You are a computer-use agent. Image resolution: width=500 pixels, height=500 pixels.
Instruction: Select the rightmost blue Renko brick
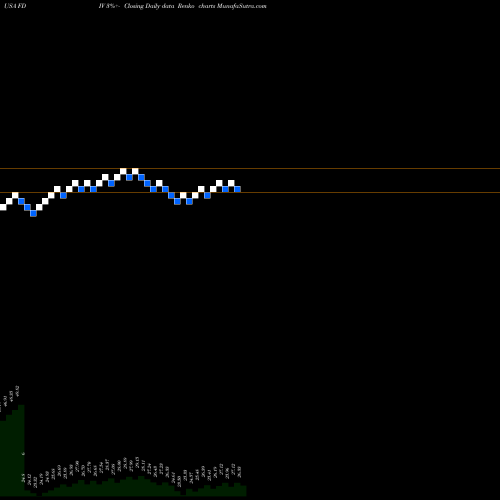click(237, 189)
